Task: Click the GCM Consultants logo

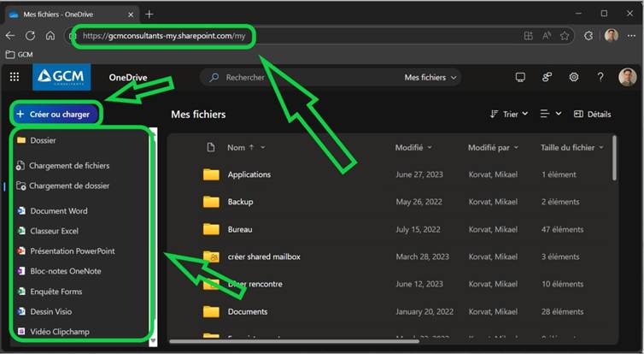Action: (61, 77)
